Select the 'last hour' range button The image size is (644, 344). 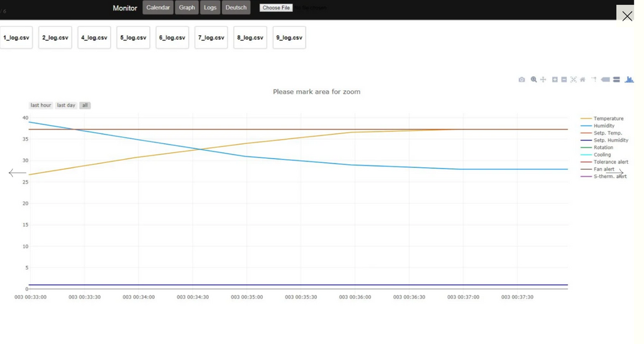pyautogui.click(x=41, y=106)
